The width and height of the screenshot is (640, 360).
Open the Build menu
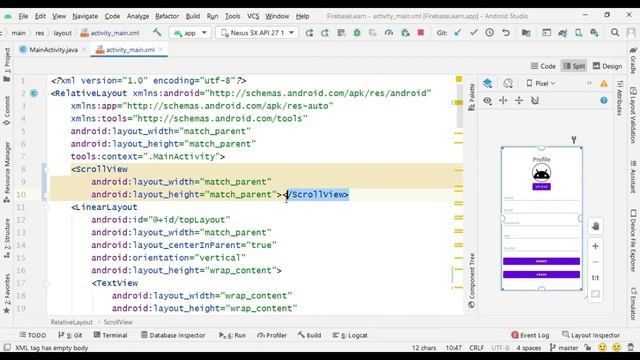[193, 16]
